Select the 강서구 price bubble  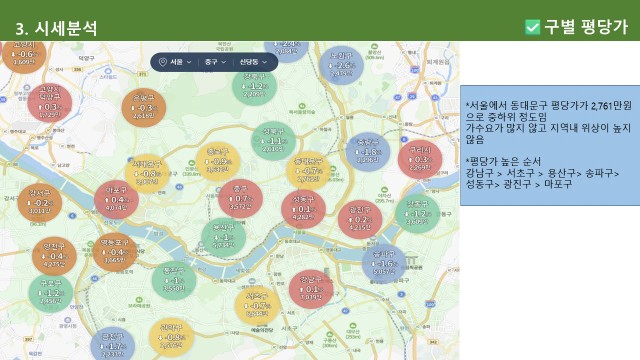pyautogui.click(x=40, y=203)
